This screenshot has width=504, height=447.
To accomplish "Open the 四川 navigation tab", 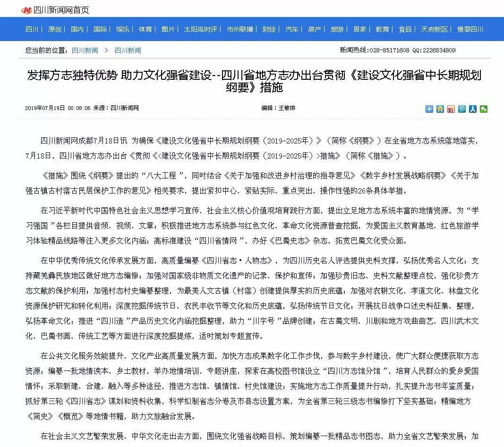I will (x=32, y=29).
